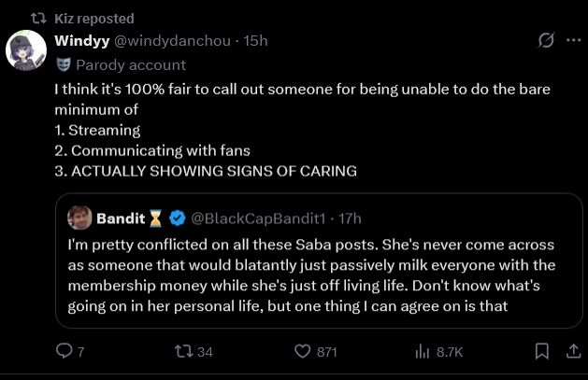Screen dimensions: 588x380
Task: Click the Grok icon on the post
Action: pyautogui.click(x=546, y=41)
